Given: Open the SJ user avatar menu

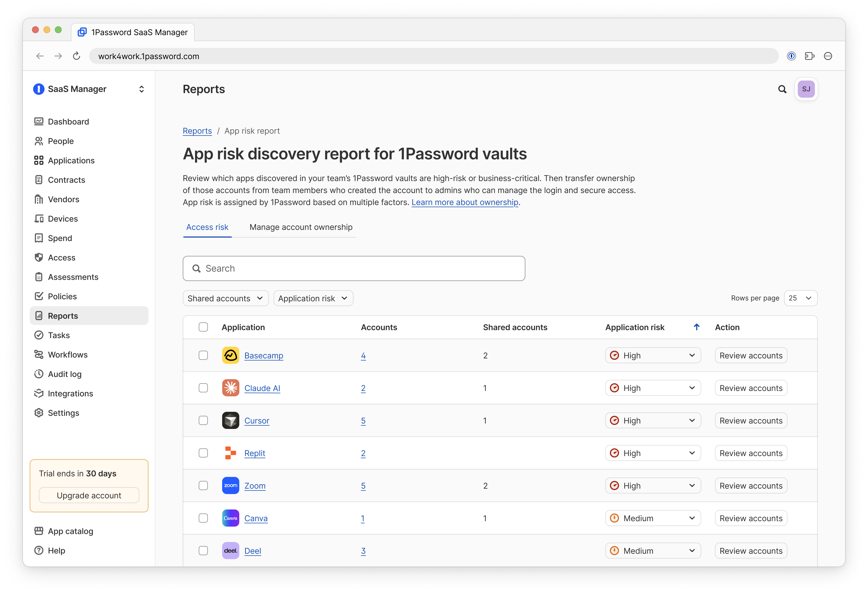Looking at the screenshot, I should 806,89.
